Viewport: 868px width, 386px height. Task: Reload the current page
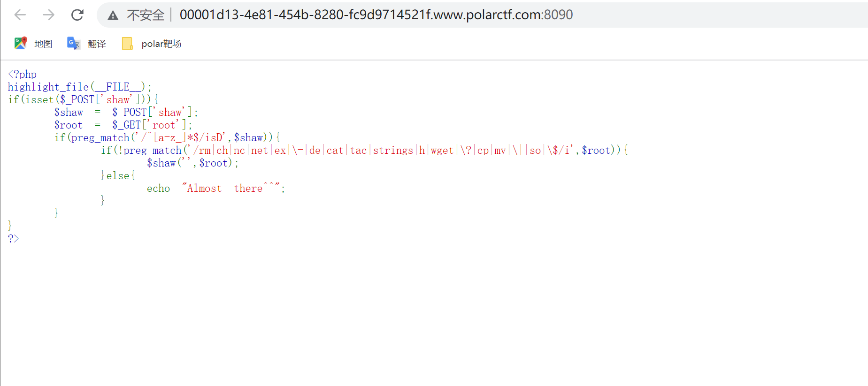[x=77, y=15]
